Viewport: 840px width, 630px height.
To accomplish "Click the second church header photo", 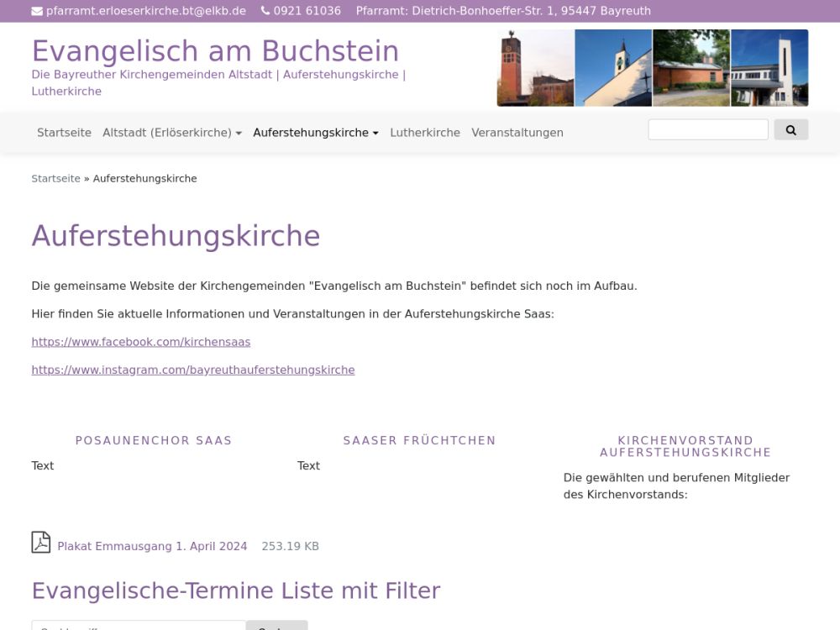I will tap(613, 68).
